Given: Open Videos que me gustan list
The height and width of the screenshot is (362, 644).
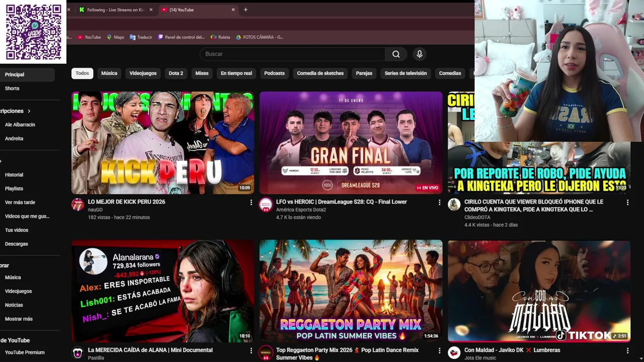Looking at the screenshot, I should tap(27, 216).
